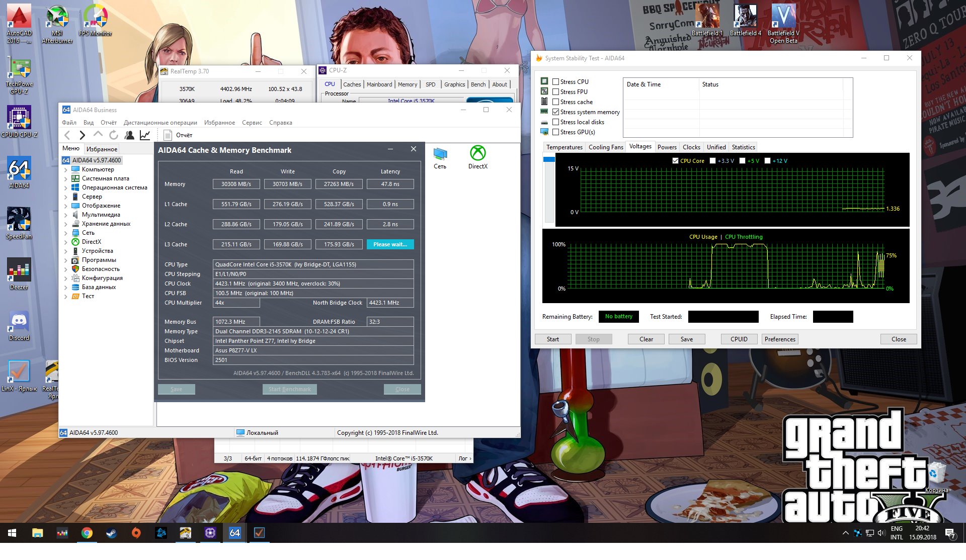Expand the Компьютер tree node
966x560 pixels.
point(66,170)
